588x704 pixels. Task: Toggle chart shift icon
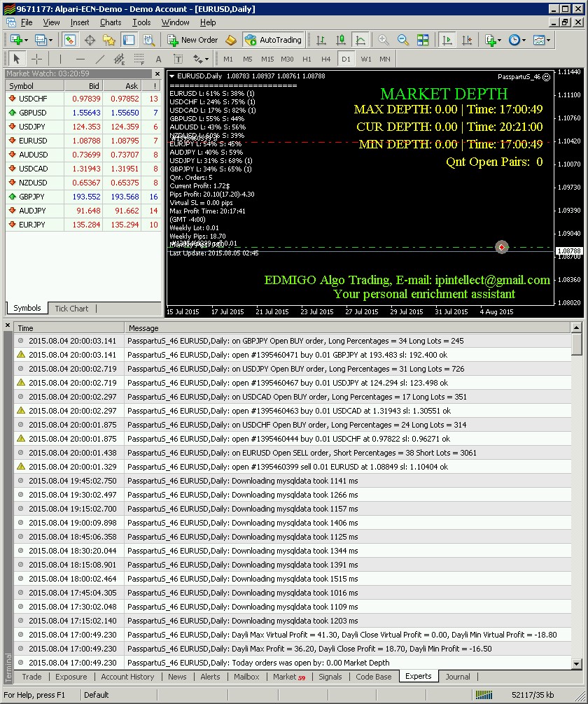tap(467, 40)
